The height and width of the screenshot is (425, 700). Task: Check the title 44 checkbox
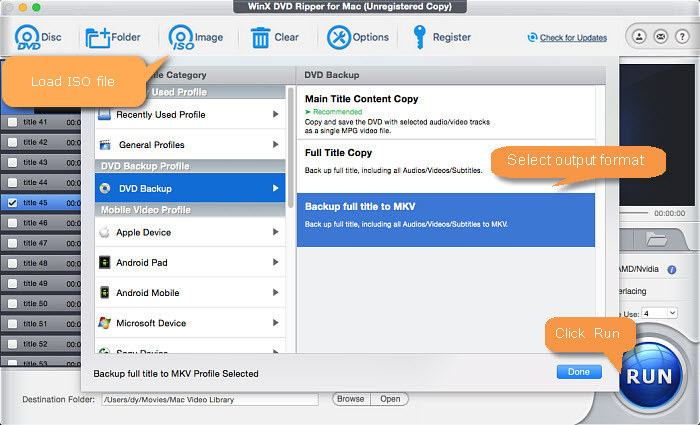pyautogui.click(x=12, y=183)
